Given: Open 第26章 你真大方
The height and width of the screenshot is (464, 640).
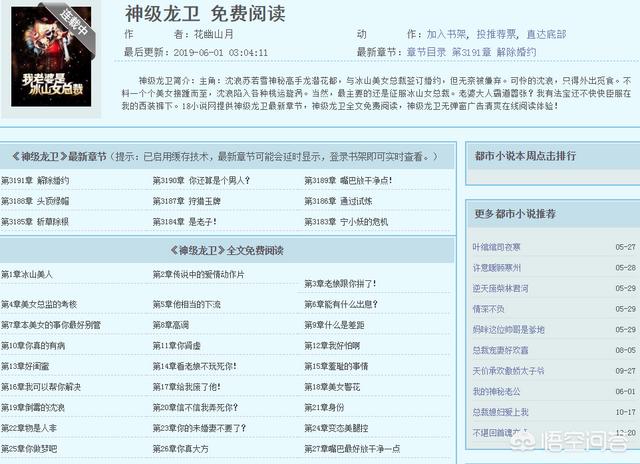Looking at the screenshot, I should [181, 448].
